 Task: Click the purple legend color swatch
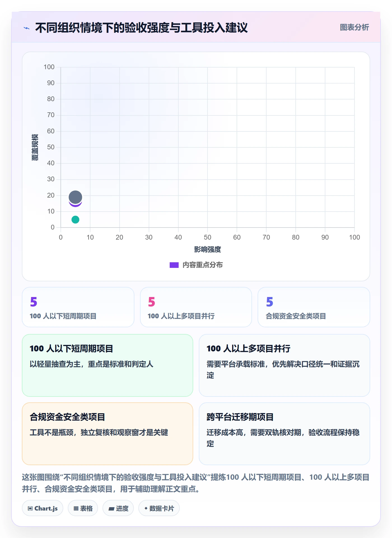click(x=174, y=265)
